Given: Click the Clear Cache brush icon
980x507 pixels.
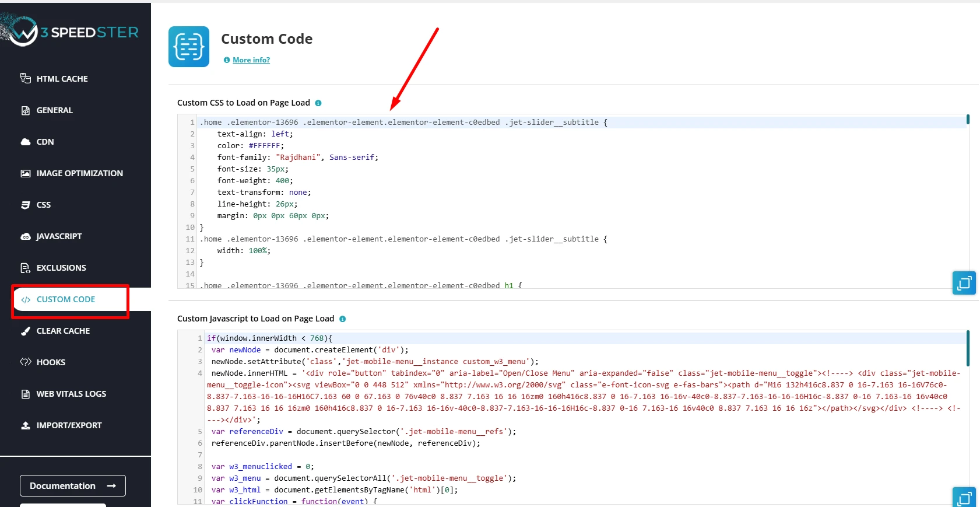Looking at the screenshot, I should (x=26, y=331).
